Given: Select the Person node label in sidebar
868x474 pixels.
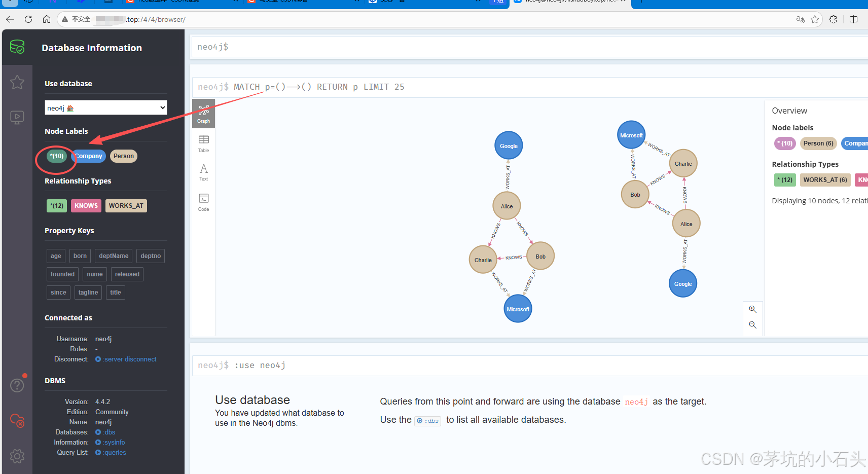Looking at the screenshot, I should click(124, 156).
